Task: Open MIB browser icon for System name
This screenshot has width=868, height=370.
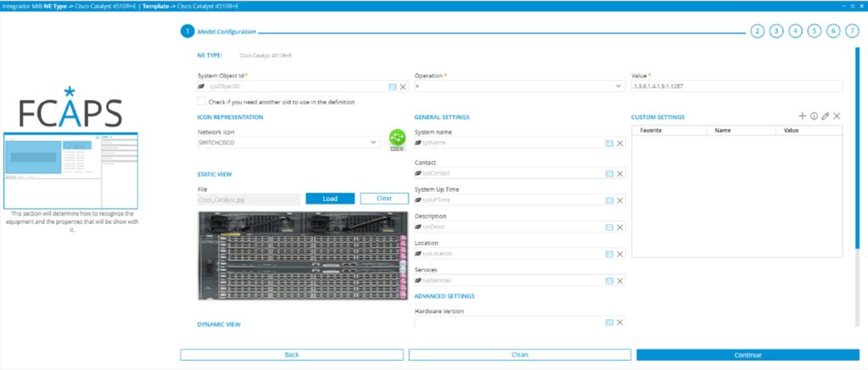Action: coord(609,143)
